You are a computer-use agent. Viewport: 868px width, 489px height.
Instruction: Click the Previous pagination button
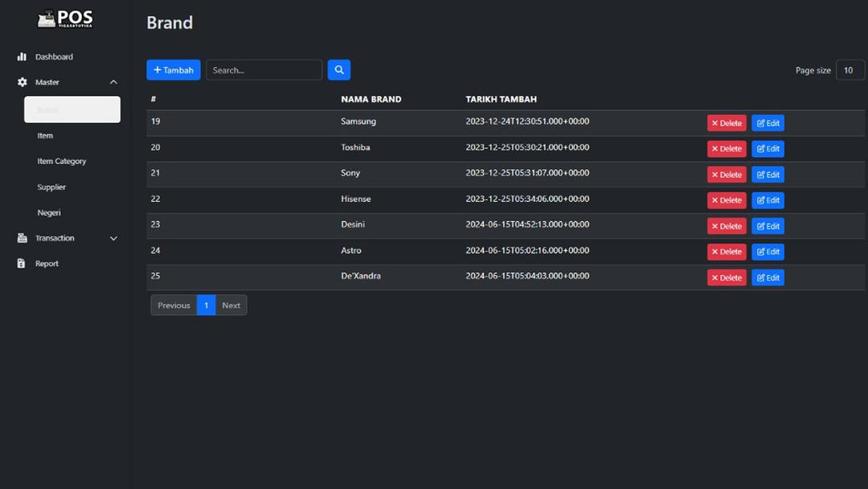point(174,306)
